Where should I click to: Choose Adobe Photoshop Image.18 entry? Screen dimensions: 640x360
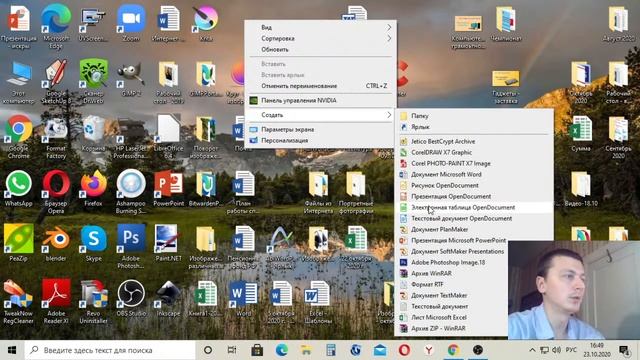[452, 263]
